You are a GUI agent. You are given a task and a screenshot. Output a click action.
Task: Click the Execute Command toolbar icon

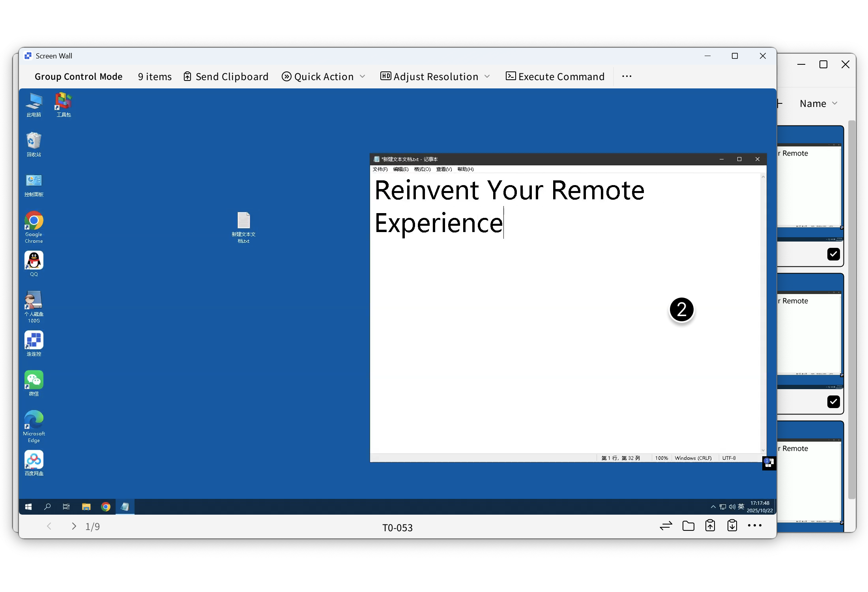[511, 76]
